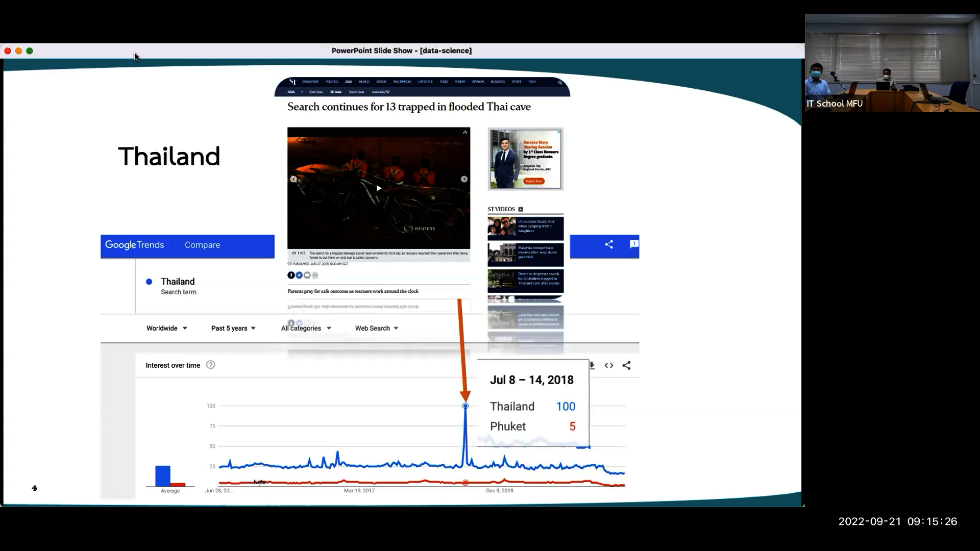
Task: Download the interest over time CSV
Action: 592,365
